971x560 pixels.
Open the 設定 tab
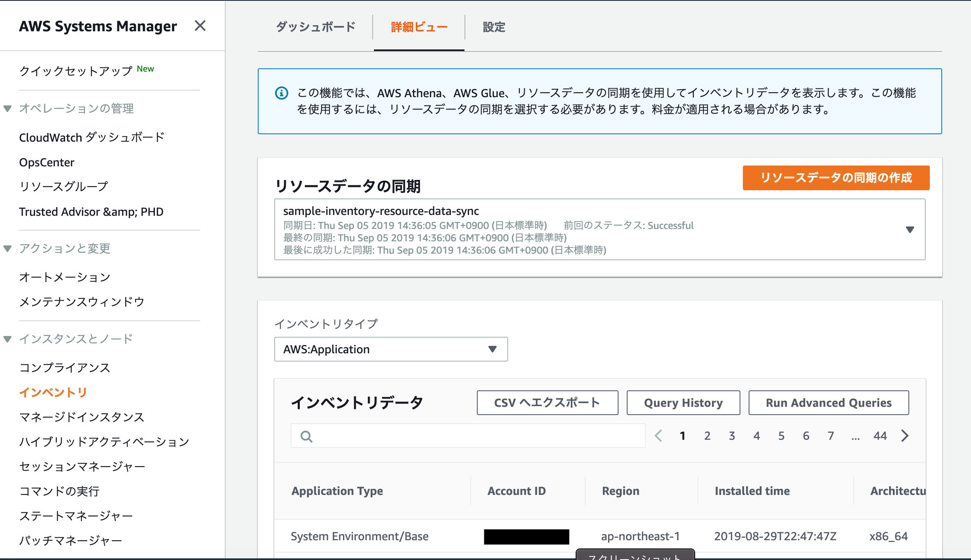click(x=494, y=27)
